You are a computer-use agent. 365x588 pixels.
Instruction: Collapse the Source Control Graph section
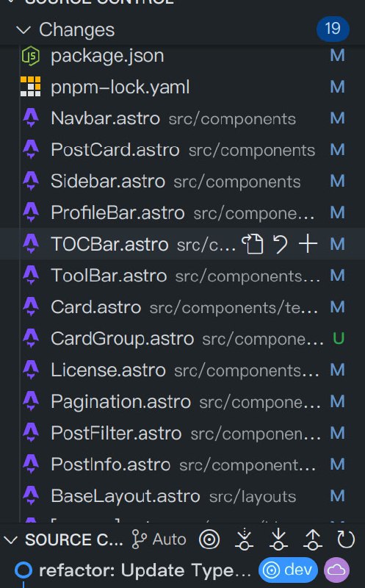[10, 540]
